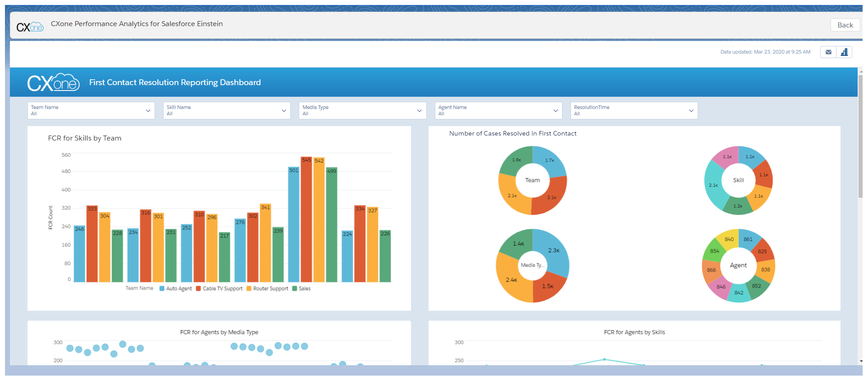Click the vertical scrollbar thumb
This screenshot has height=381, width=868.
click(x=860, y=136)
